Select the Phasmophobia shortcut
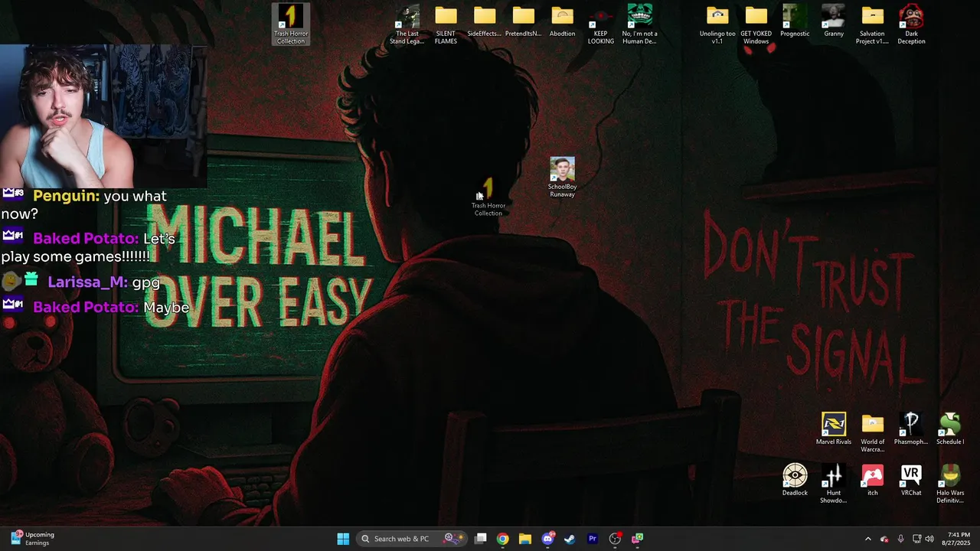The width and height of the screenshot is (980, 551). click(911, 429)
